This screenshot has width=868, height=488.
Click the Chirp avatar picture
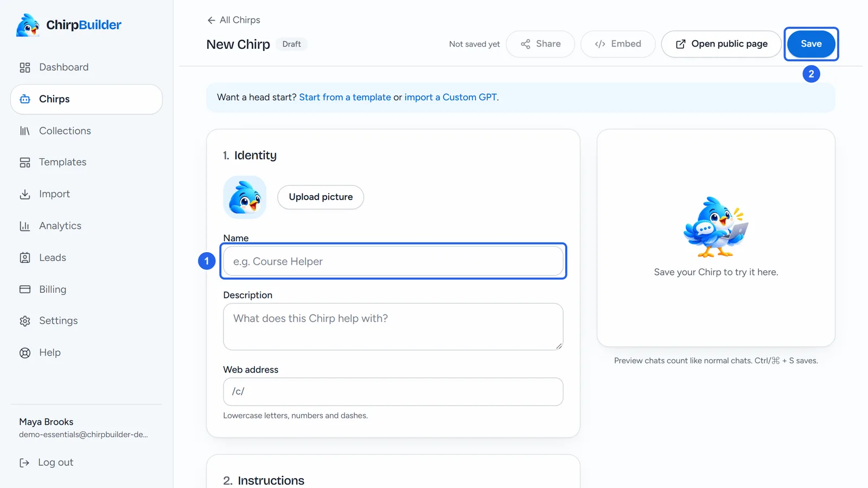click(245, 197)
